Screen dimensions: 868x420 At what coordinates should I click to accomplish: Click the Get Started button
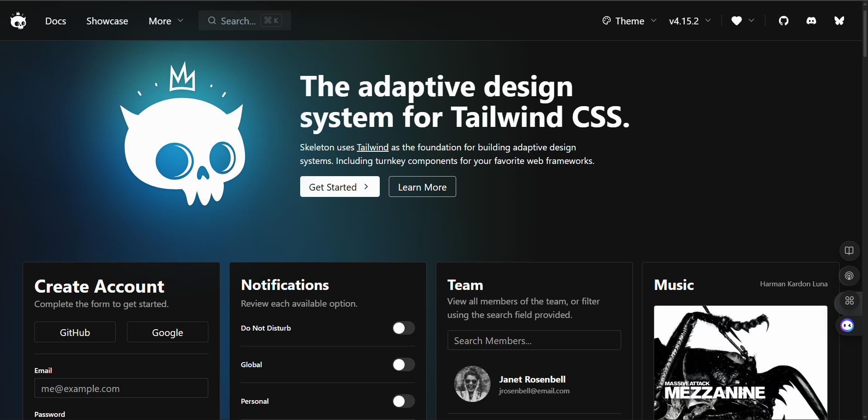coord(340,187)
